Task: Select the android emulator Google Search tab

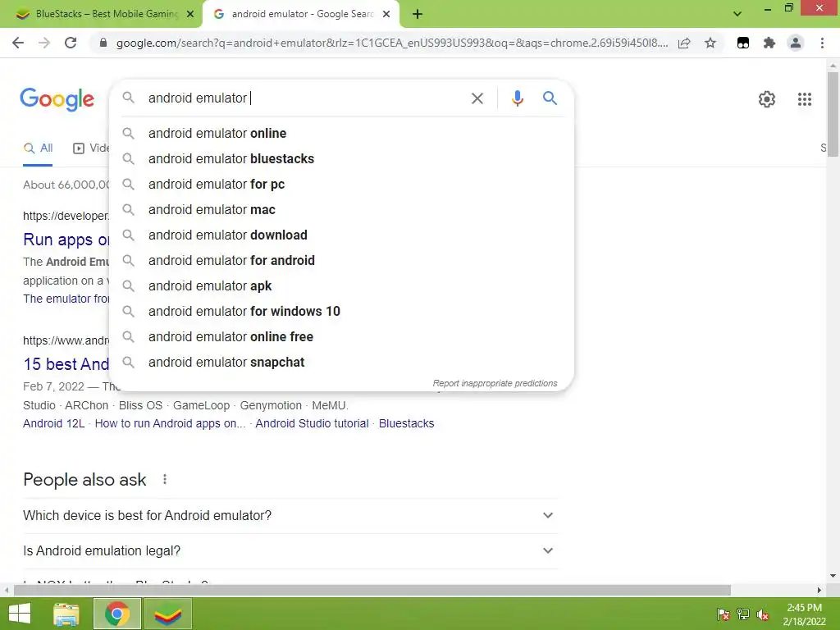Action: (x=301, y=15)
